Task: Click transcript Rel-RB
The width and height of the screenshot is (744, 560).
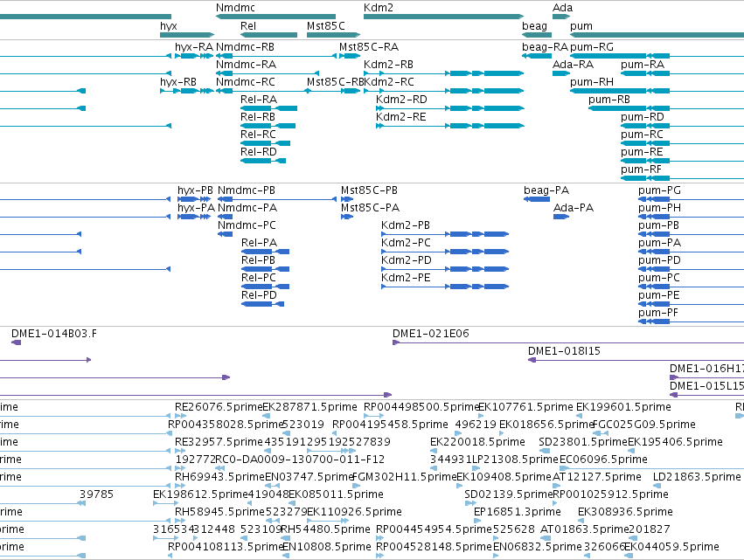Action: (x=258, y=117)
